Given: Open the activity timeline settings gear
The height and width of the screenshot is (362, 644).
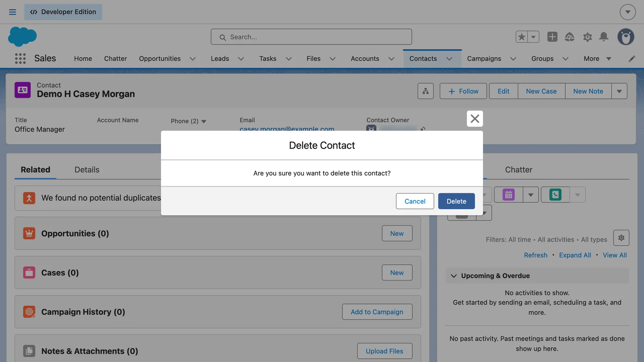Looking at the screenshot, I should [x=621, y=238].
